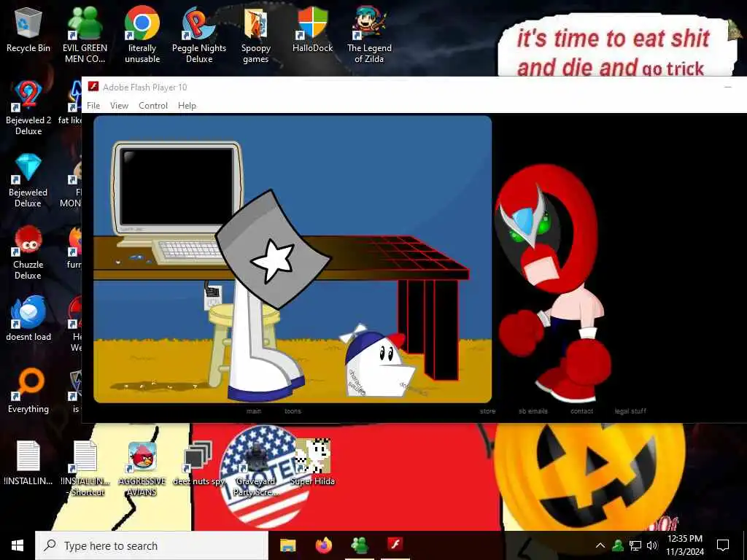Open the !INSTALLIN... text file
The image size is (747, 560).
tap(28, 463)
